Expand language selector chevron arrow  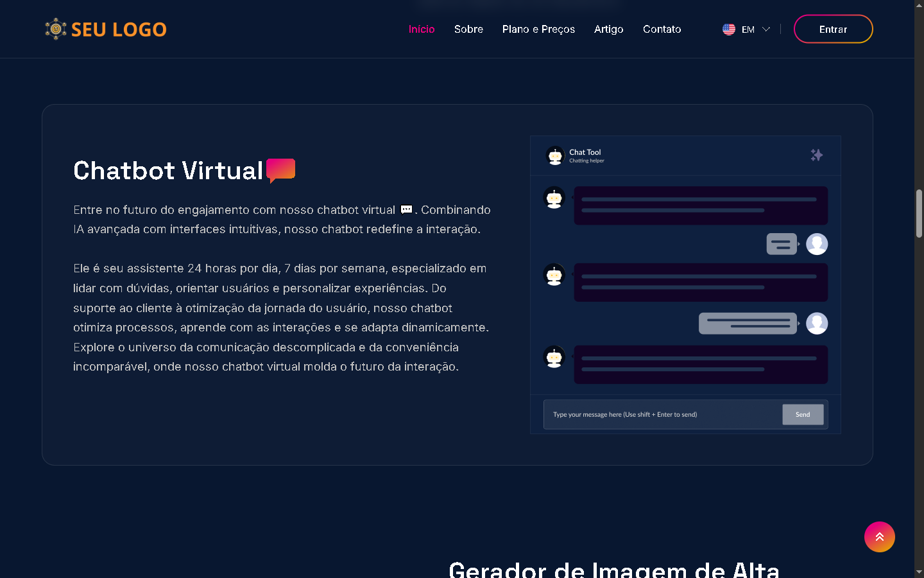(x=766, y=30)
